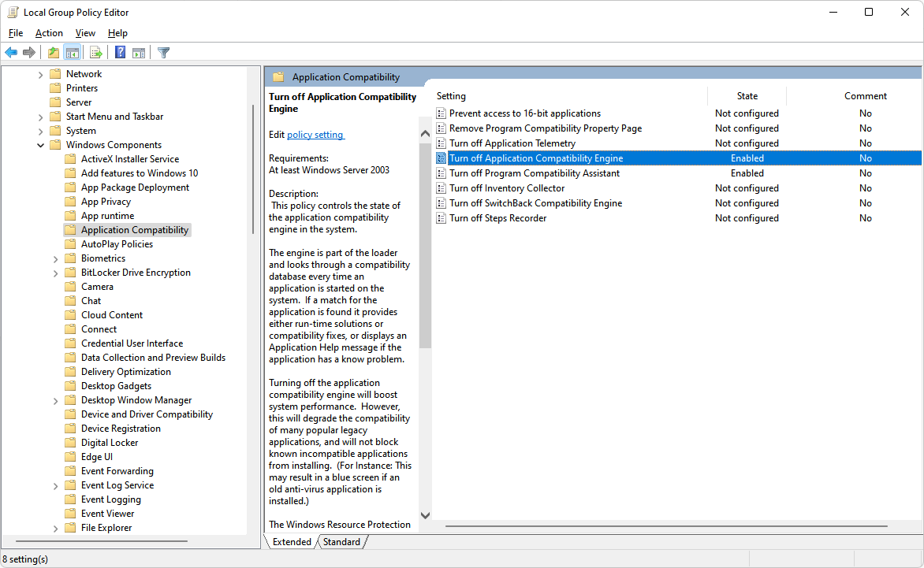Expand the System tree node
Viewport: 924px width, 568px height.
pos(41,132)
